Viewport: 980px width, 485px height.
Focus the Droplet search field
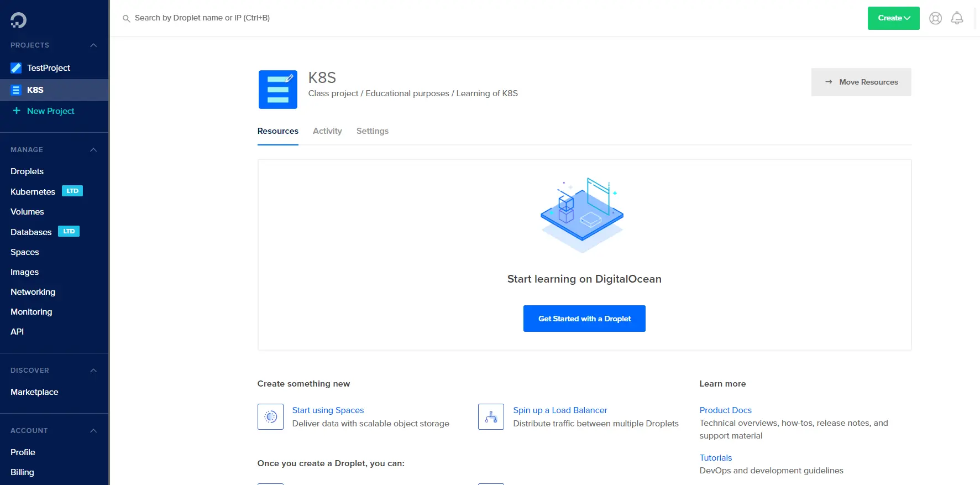[202, 18]
